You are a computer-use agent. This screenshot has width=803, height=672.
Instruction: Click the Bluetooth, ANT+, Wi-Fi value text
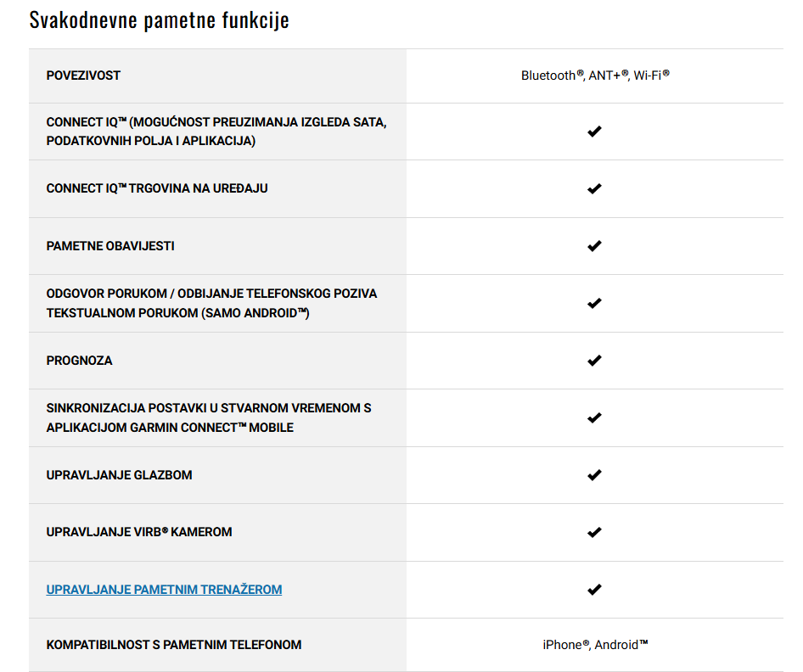coord(595,76)
